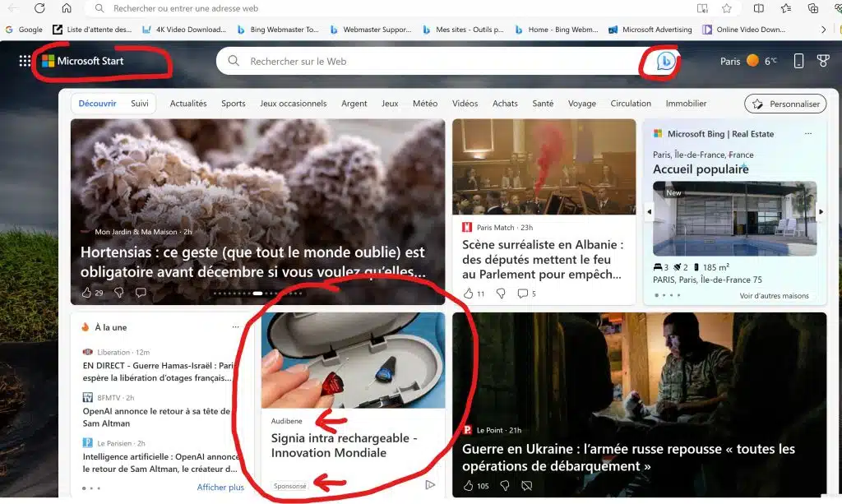Open Libération Guerre Hamas-Israël story
The height and width of the screenshot is (504, 842).
(x=157, y=372)
